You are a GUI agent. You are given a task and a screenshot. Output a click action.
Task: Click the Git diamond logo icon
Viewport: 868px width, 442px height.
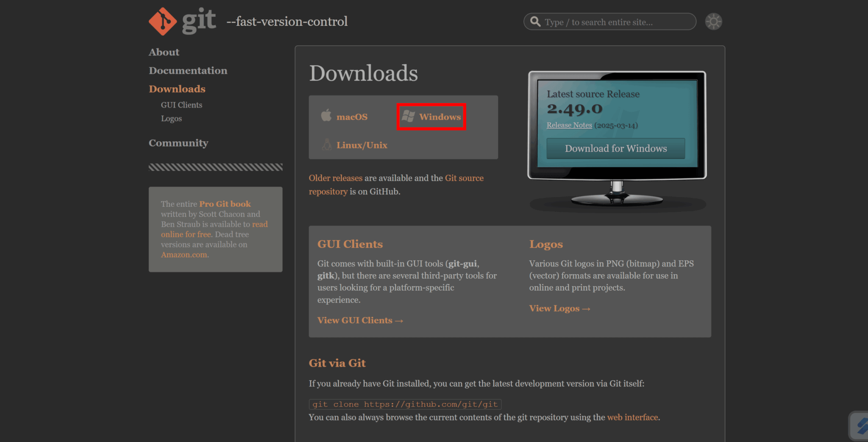click(163, 21)
